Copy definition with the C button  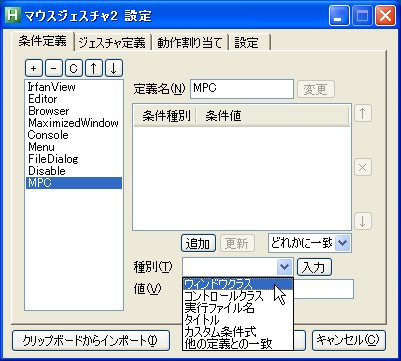74,69
